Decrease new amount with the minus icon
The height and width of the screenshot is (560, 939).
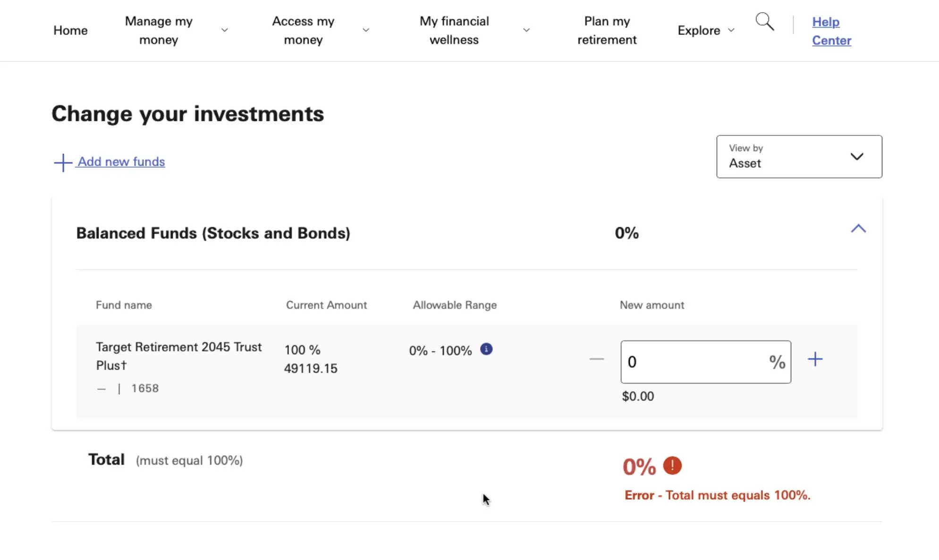coord(597,359)
